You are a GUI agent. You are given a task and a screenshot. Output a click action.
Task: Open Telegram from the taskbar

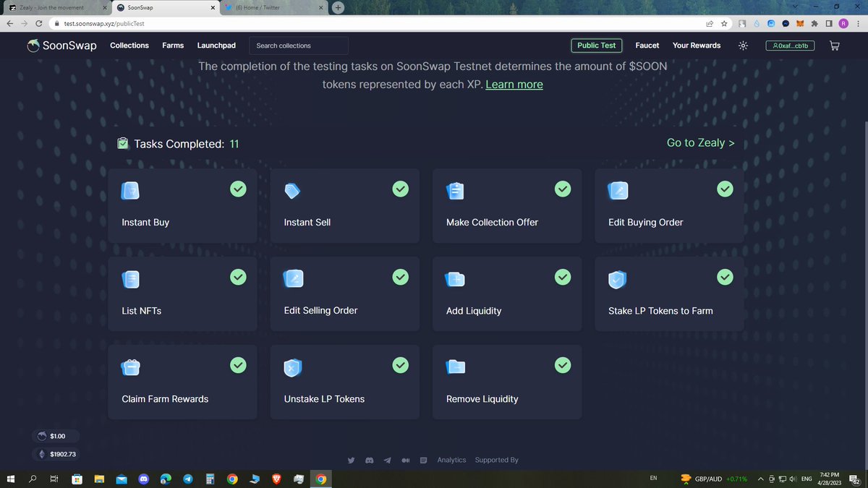(x=188, y=479)
